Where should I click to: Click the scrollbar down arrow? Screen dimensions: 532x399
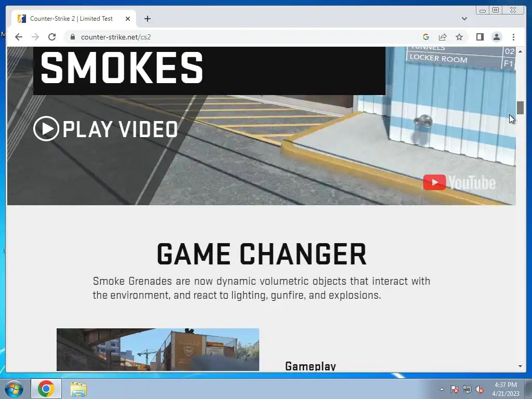tap(520, 366)
